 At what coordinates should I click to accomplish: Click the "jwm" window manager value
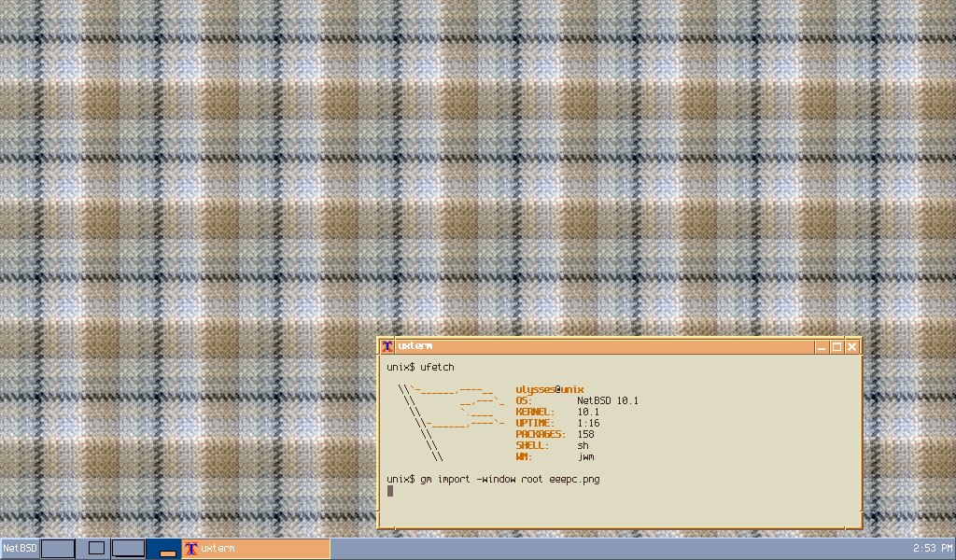(585, 456)
